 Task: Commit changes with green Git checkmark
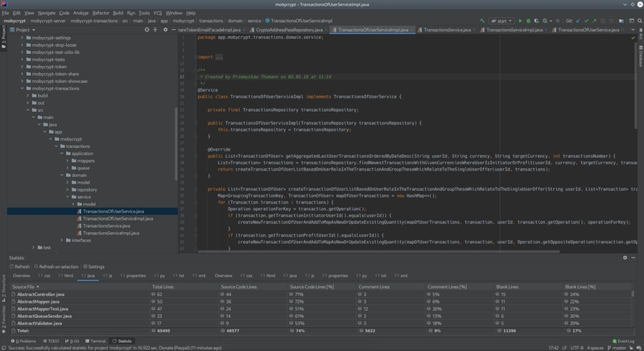587,20
